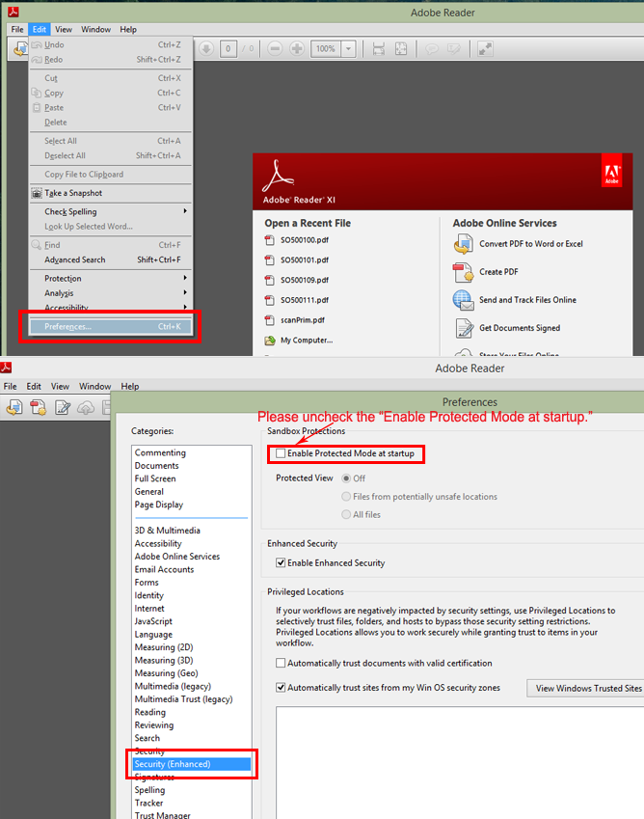Select the Multimedia Trust (legacy) category

click(184, 699)
